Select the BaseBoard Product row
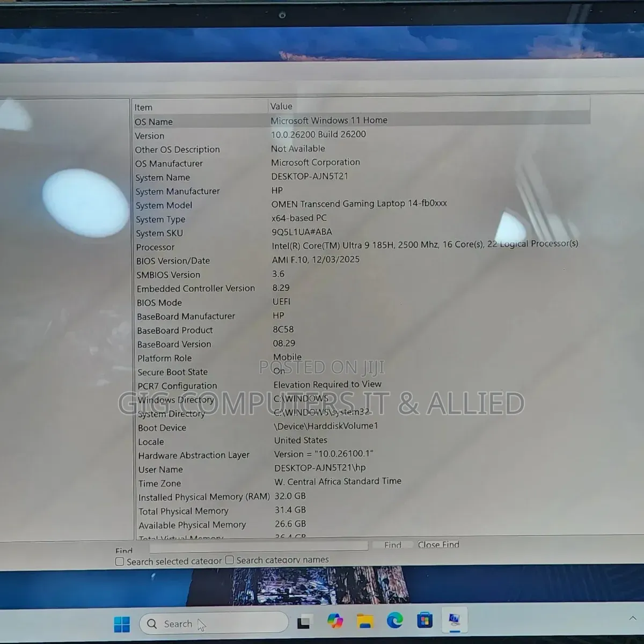 click(x=362, y=330)
